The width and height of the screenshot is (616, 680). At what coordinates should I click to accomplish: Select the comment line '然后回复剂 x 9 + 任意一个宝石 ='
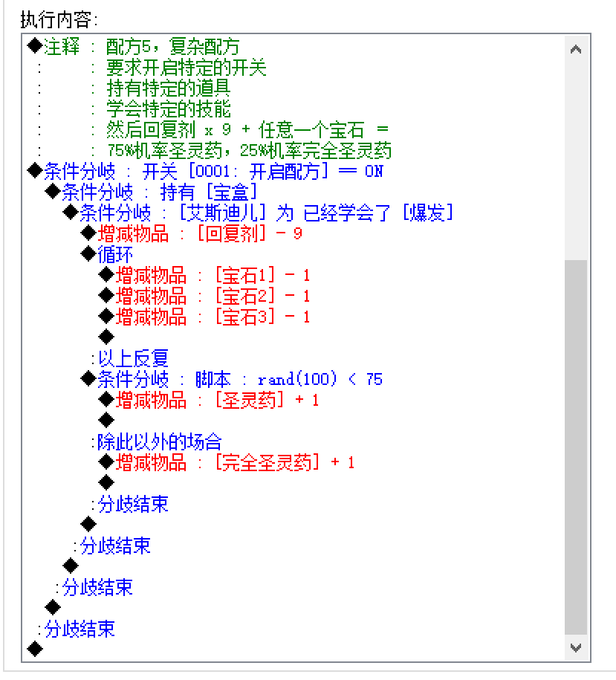[247, 129]
